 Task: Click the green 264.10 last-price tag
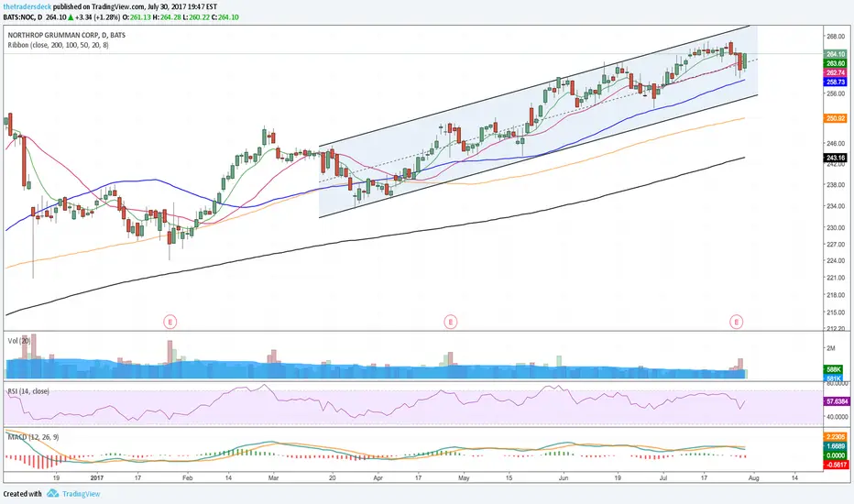click(836, 54)
